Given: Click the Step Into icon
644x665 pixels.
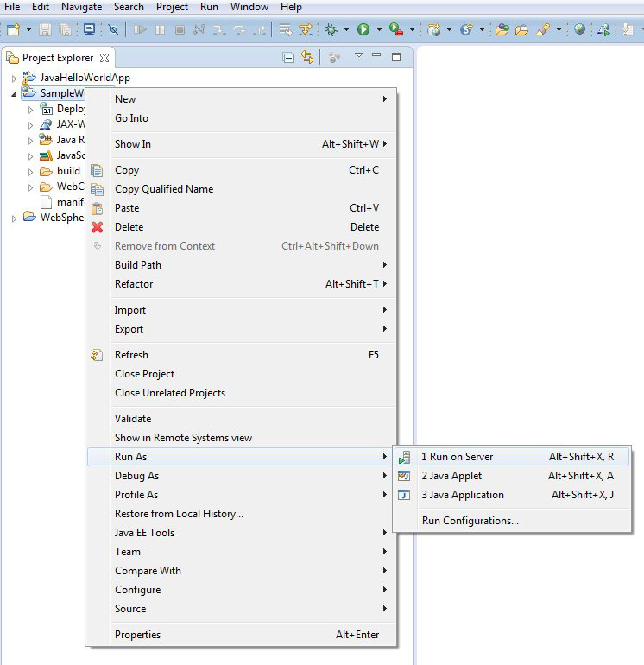Looking at the screenshot, I should [219, 29].
